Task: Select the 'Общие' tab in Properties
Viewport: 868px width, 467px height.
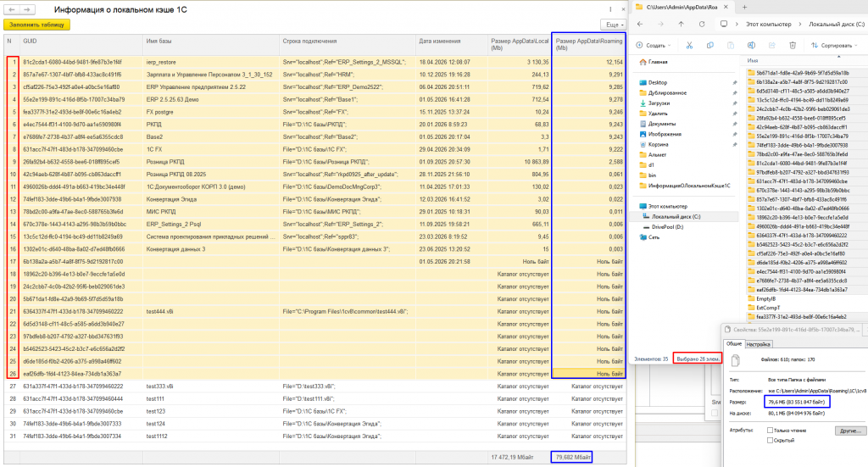Action: point(734,343)
